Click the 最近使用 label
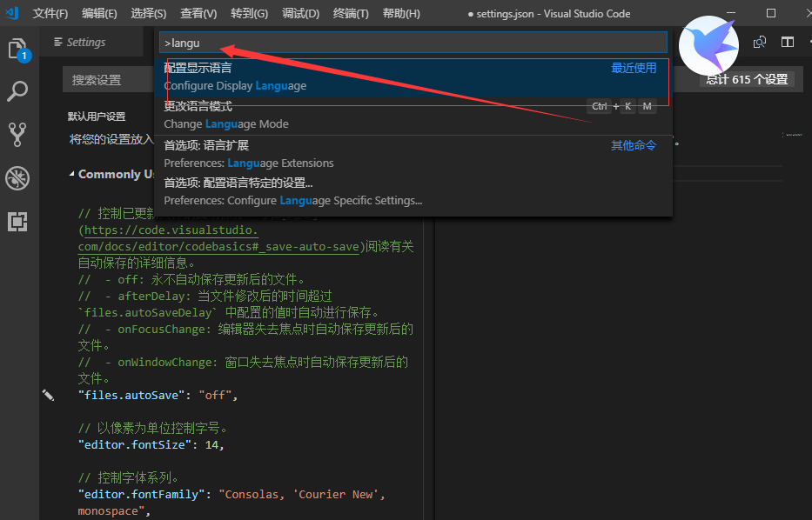 pyautogui.click(x=634, y=68)
